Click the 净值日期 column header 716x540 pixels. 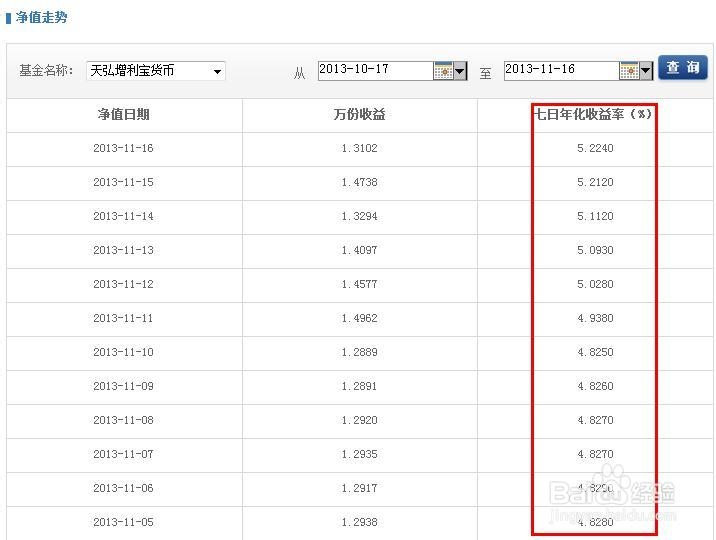pos(124,114)
